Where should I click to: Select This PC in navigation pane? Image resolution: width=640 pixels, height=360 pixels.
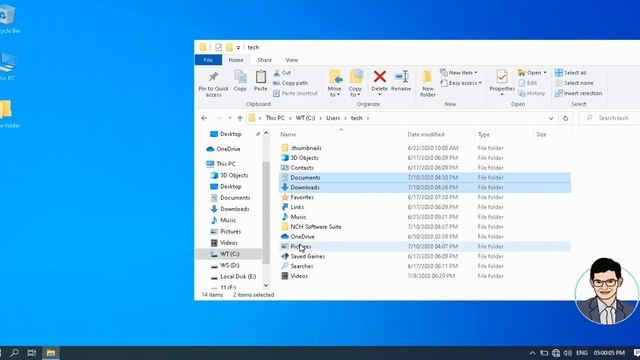(x=221, y=164)
